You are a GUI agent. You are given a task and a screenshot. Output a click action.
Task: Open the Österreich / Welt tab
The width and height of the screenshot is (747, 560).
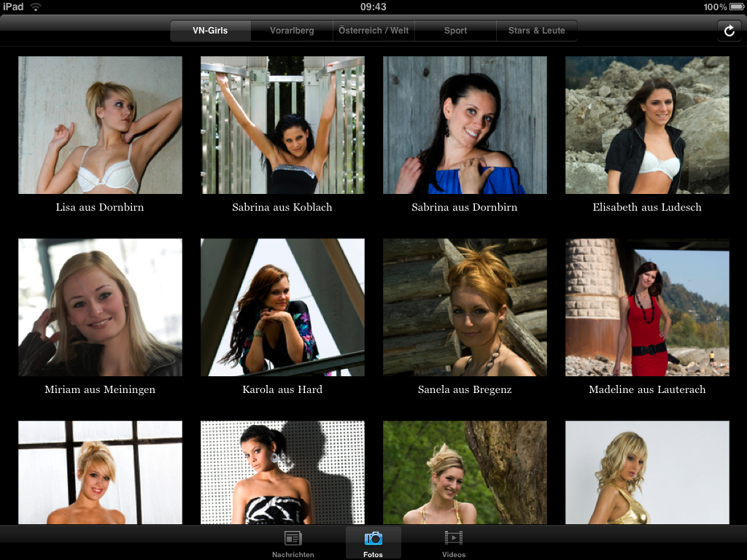pos(373,31)
